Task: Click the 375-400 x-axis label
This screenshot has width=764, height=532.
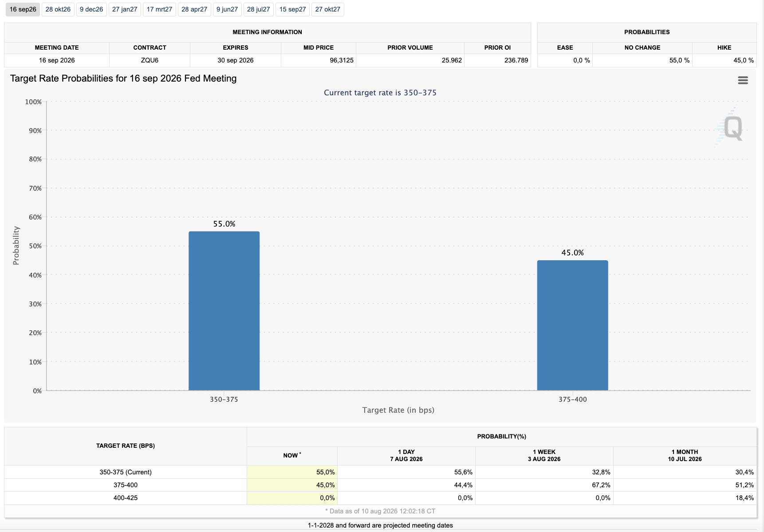Action: point(573,399)
